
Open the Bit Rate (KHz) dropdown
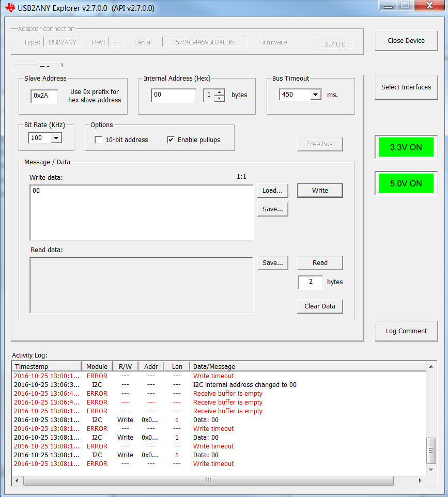pyautogui.click(x=56, y=138)
